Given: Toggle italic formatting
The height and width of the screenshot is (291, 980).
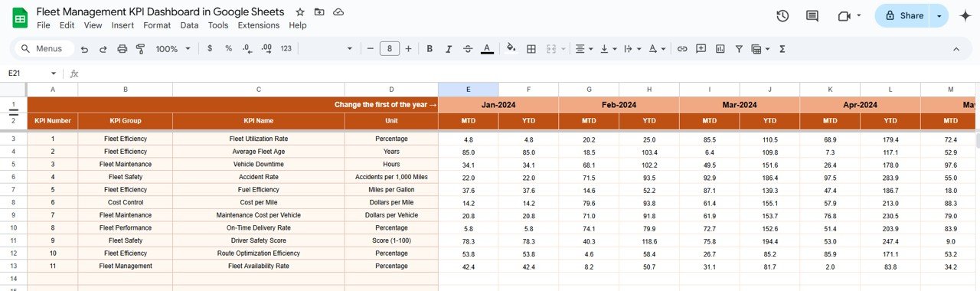Looking at the screenshot, I should 449,48.
